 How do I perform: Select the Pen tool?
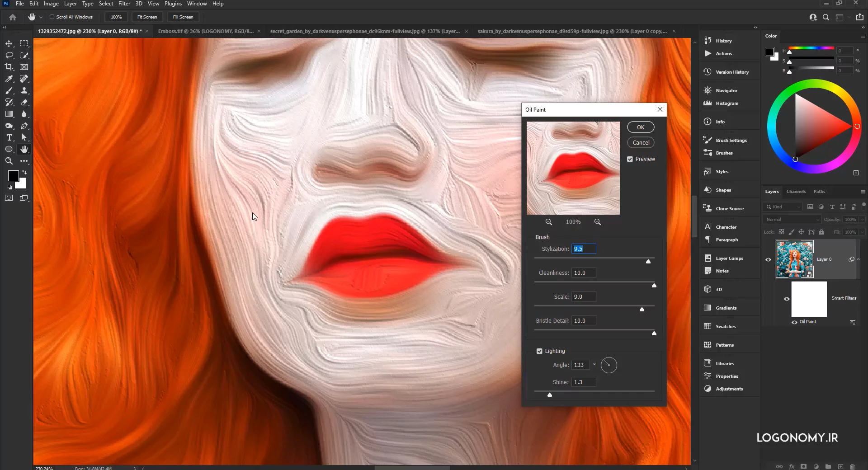(x=24, y=126)
